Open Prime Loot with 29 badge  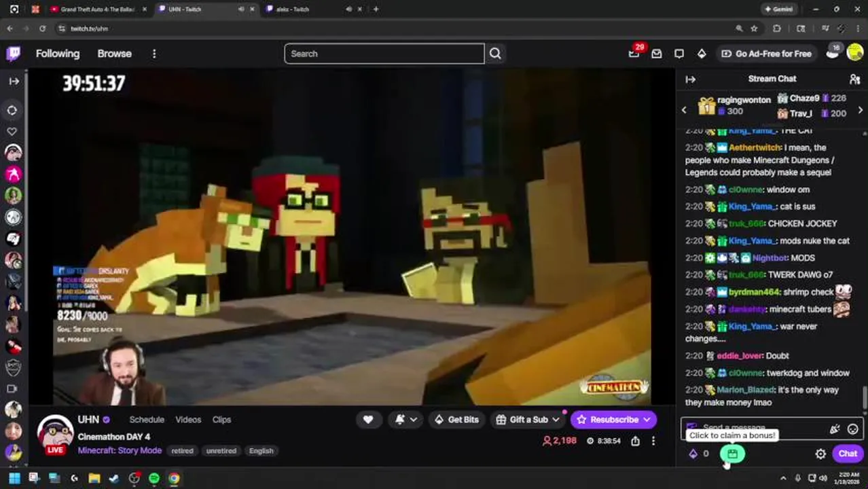click(x=634, y=53)
